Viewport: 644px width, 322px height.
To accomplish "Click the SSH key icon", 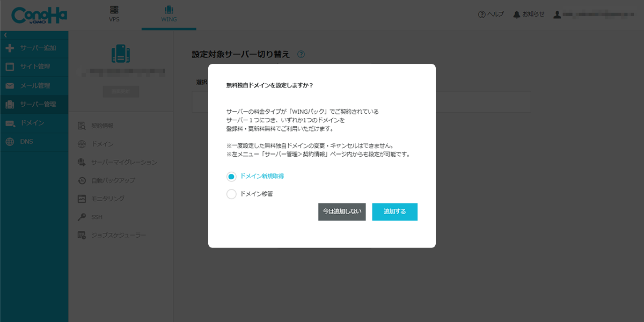I will [x=82, y=217].
